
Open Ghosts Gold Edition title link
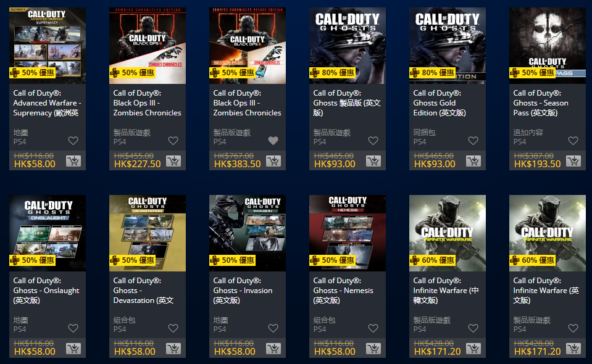coord(440,102)
